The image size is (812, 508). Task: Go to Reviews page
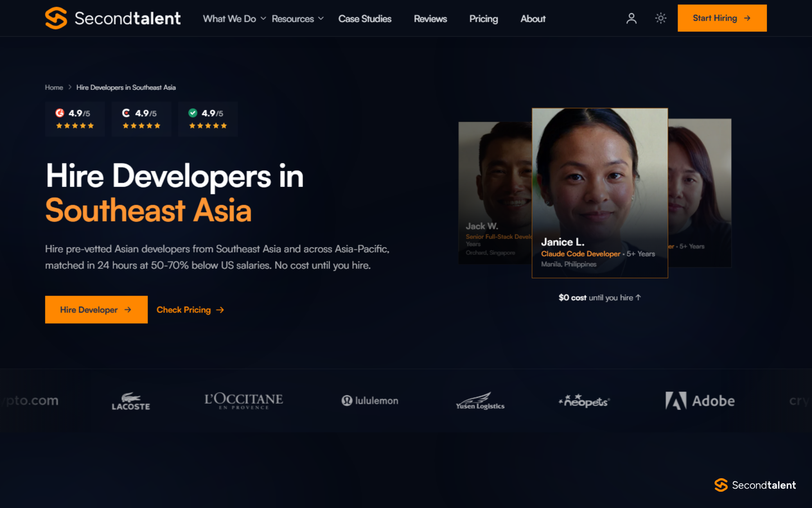click(x=430, y=19)
